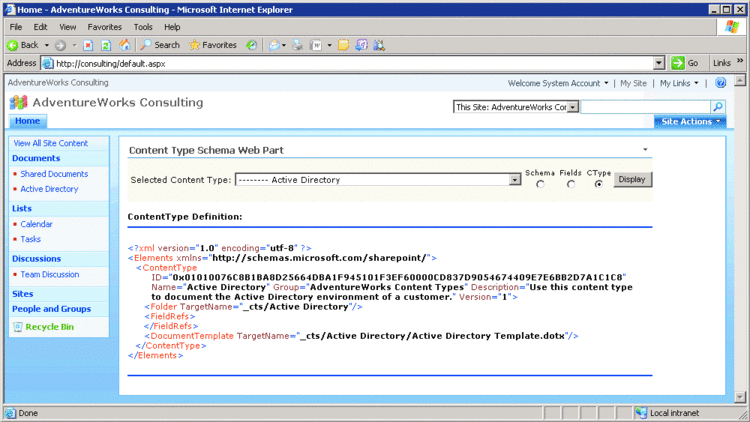Click the search magnifier icon next to the search box
The height and width of the screenshot is (422, 750).
[718, 107]
